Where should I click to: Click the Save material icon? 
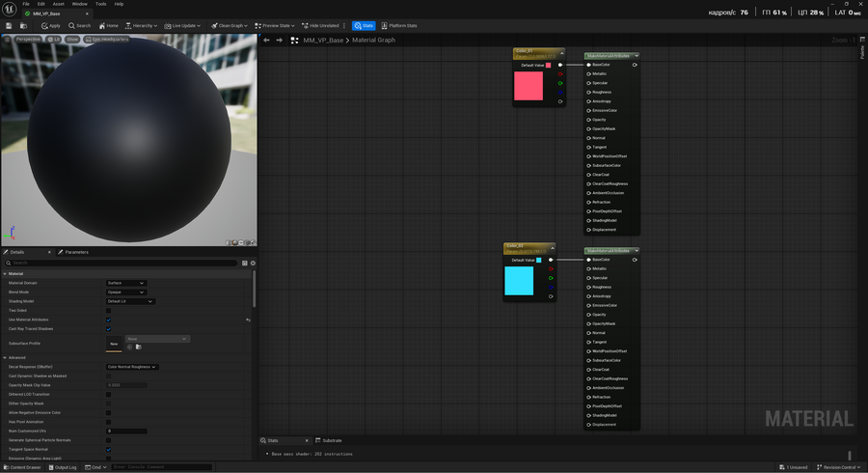point(8,25)
